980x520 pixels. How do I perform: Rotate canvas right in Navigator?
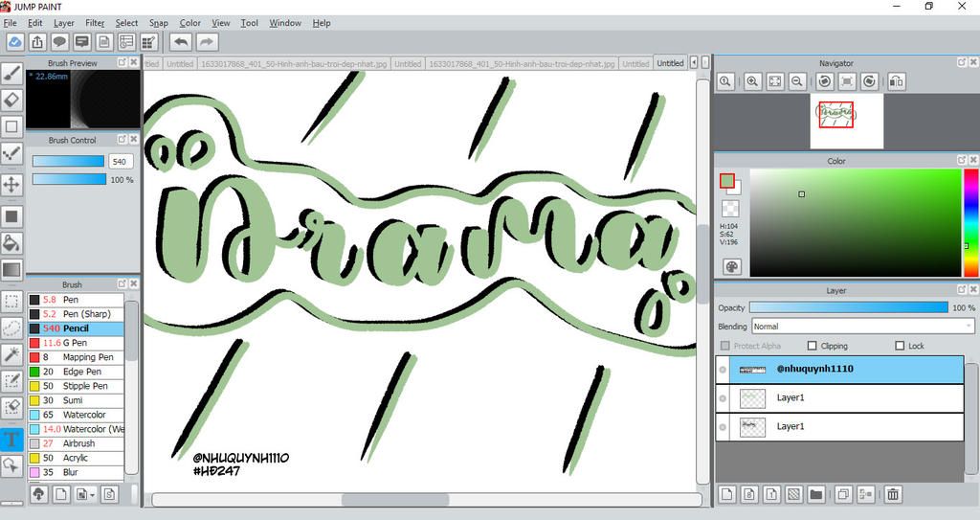869,81
